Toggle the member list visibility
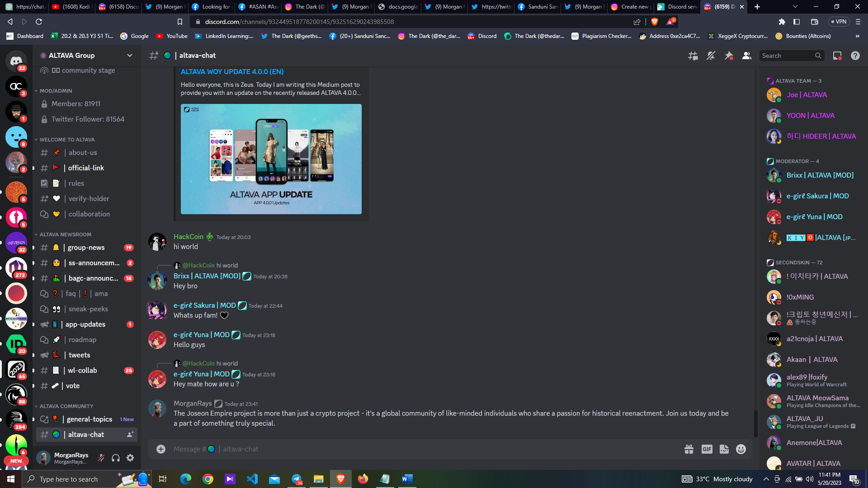Image resolution: width=868 pixels, height=488 pixels. coord(747,56)
